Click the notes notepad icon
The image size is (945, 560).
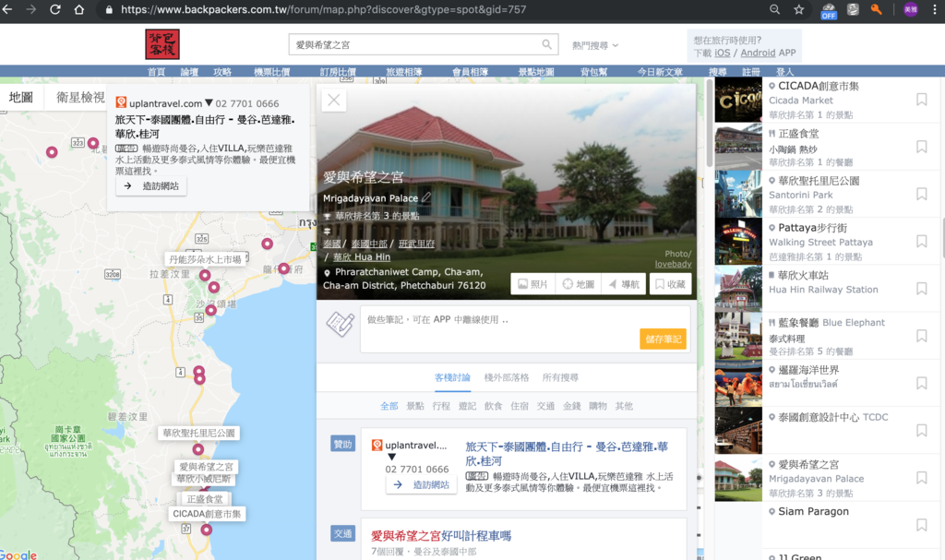pos(340,325)
